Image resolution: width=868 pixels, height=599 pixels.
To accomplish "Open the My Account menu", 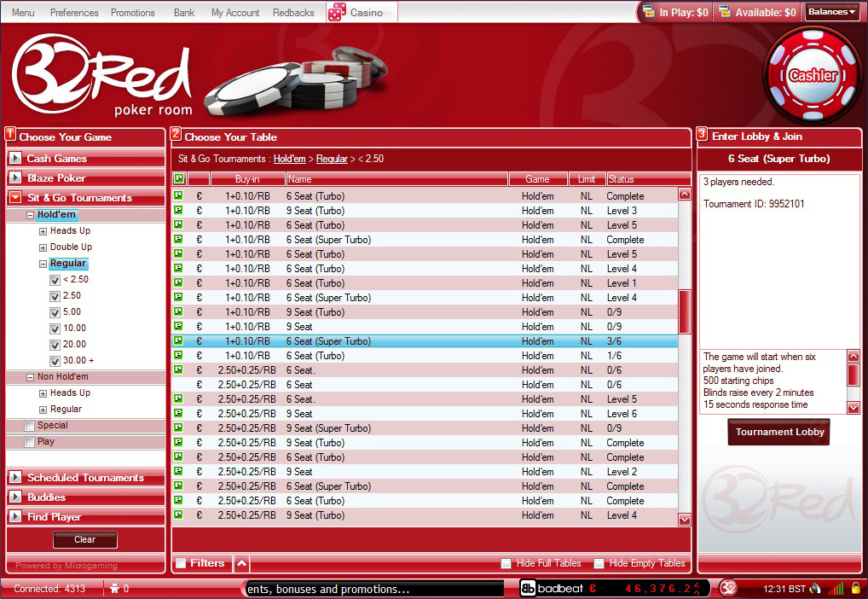I will pyautogui.click(x=235, y=12).
